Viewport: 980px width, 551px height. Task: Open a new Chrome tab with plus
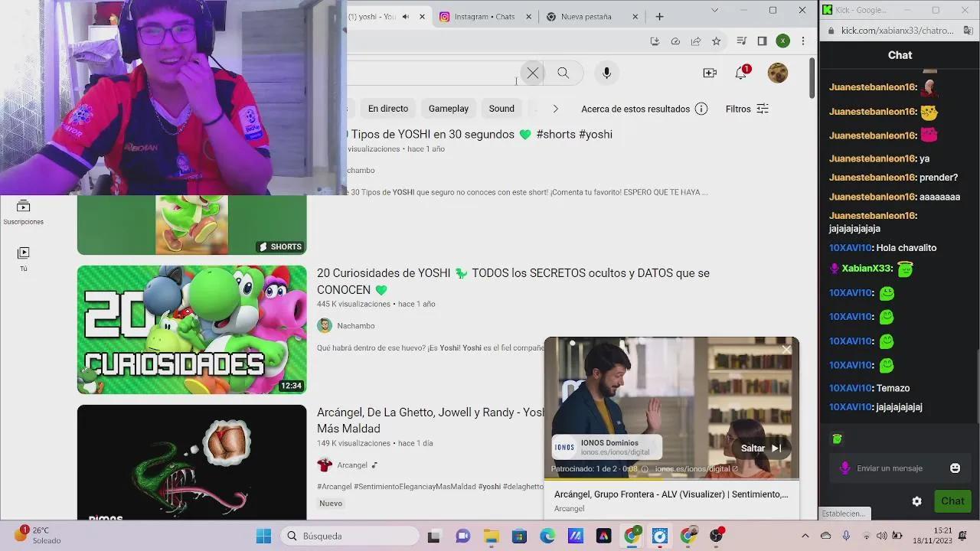(x=659, y=16)
